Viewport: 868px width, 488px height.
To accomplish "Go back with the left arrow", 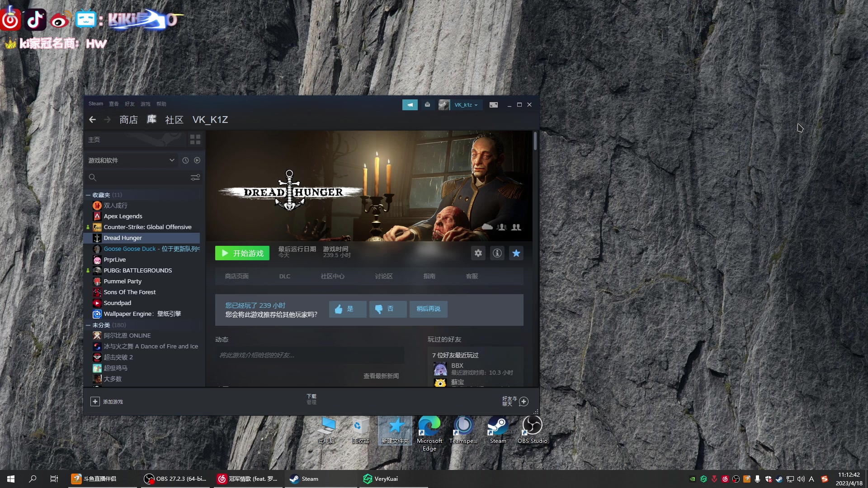I will coord(92,120).
